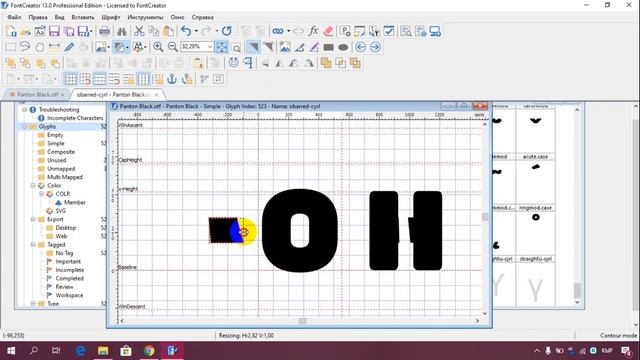This screenshot has width=640, height=360.
Task: Click the first save floppy disk icon
Action: (54, 31)
